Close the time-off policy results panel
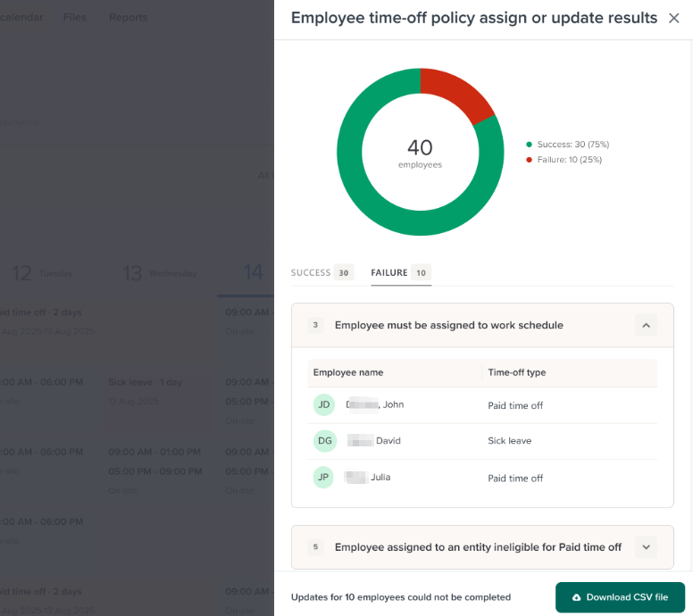This screenshot has height=616, width=693. point(673,18)
